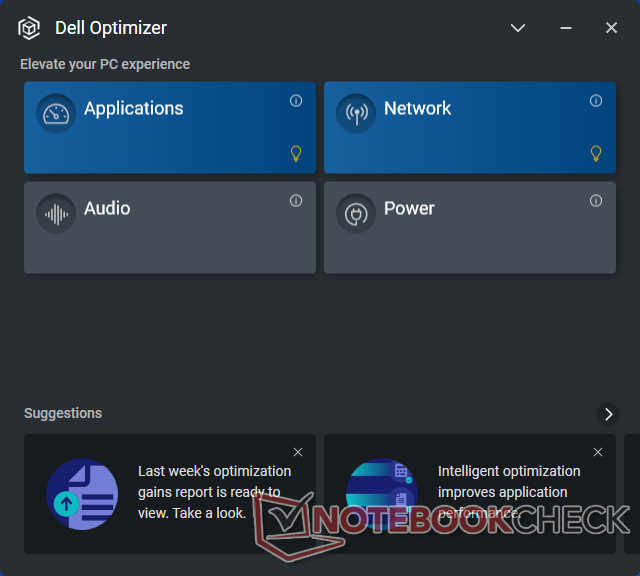Close the Dell Optimizer window
The image size is (640, 576).
(611, 28)
